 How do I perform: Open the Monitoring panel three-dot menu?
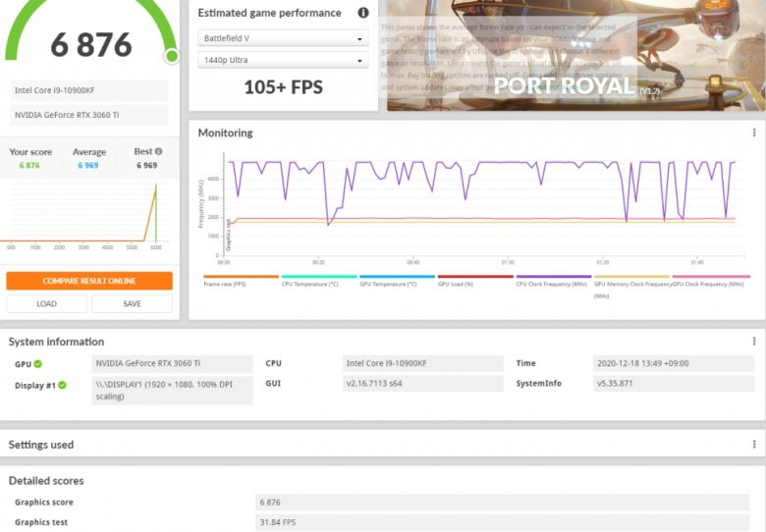click(754, 133)
